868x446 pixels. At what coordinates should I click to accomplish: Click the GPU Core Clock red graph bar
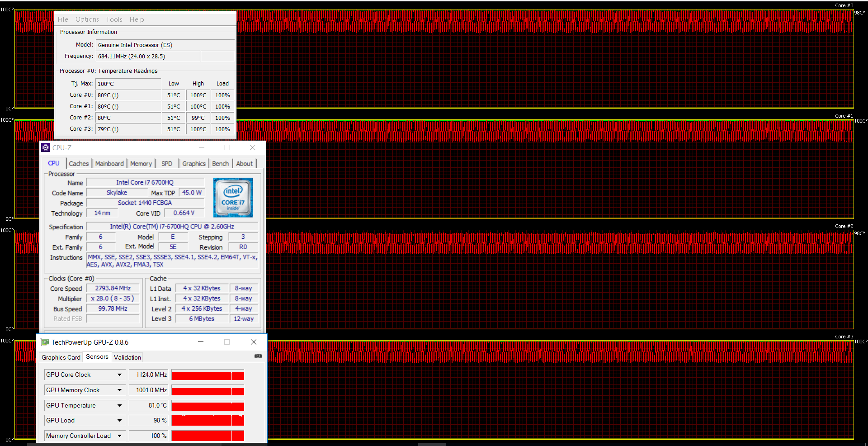tap(208, 376)
